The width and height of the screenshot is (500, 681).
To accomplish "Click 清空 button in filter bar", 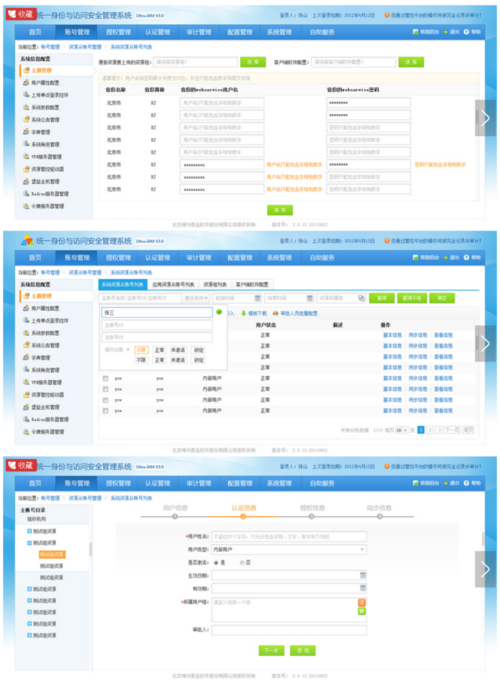I will coord(442,298).
